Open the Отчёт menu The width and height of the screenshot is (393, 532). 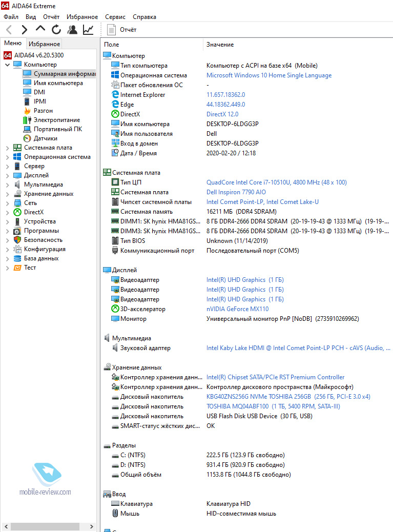[x=51, y=16]
